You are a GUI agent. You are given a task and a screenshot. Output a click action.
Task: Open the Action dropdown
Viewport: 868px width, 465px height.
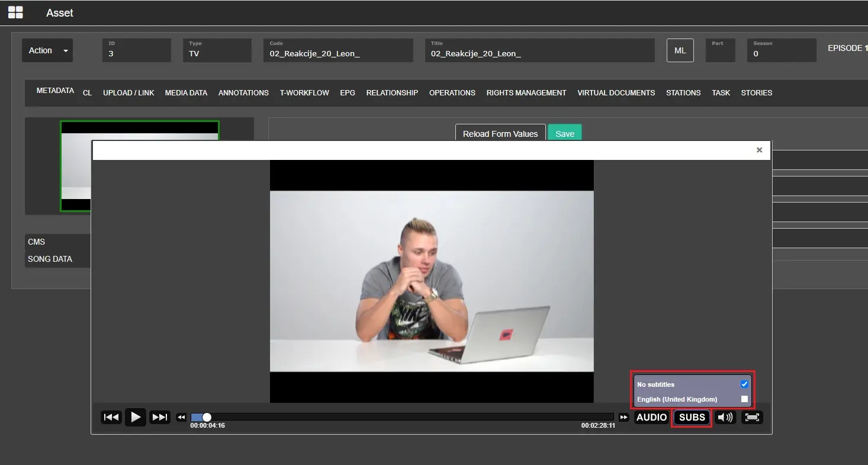[47, 50]
